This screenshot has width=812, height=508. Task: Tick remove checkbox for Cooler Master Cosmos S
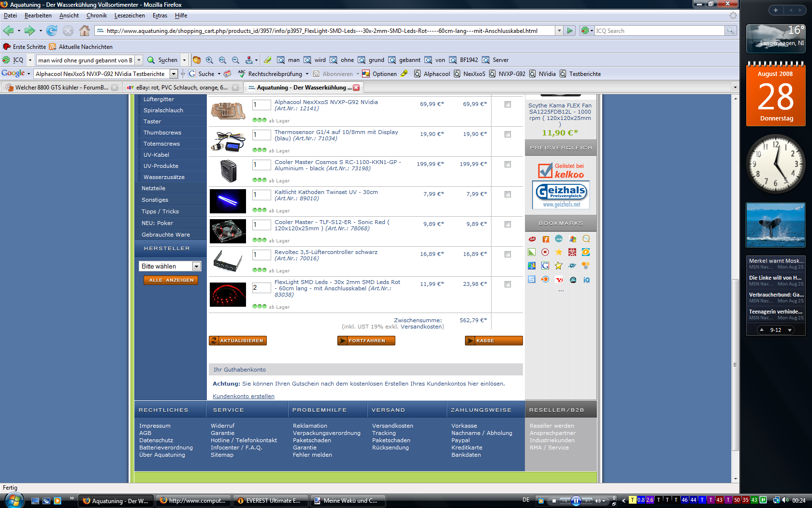507,164
